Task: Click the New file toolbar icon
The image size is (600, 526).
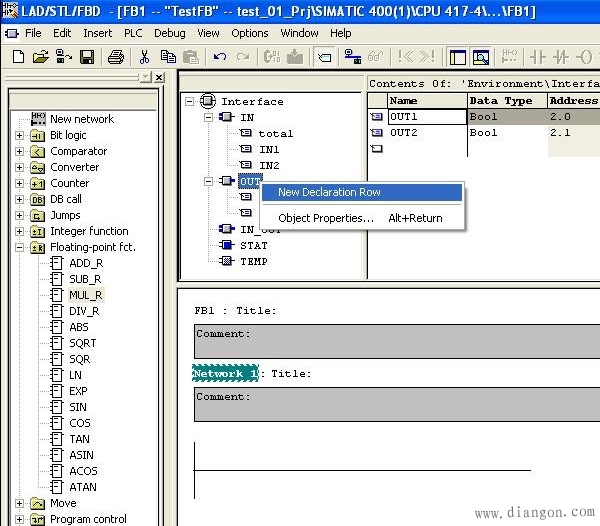Action: [x=17, y=57]
